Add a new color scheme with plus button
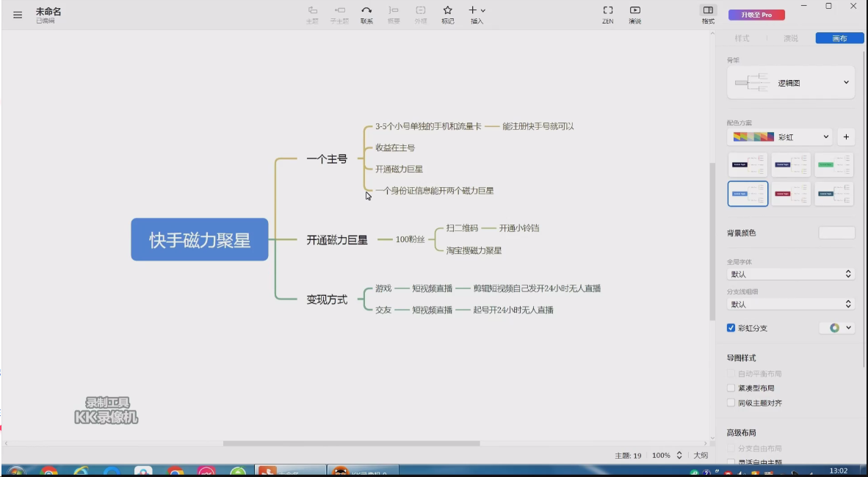The height and width of the screenshot is (477, 868). (x=846, y=136)
